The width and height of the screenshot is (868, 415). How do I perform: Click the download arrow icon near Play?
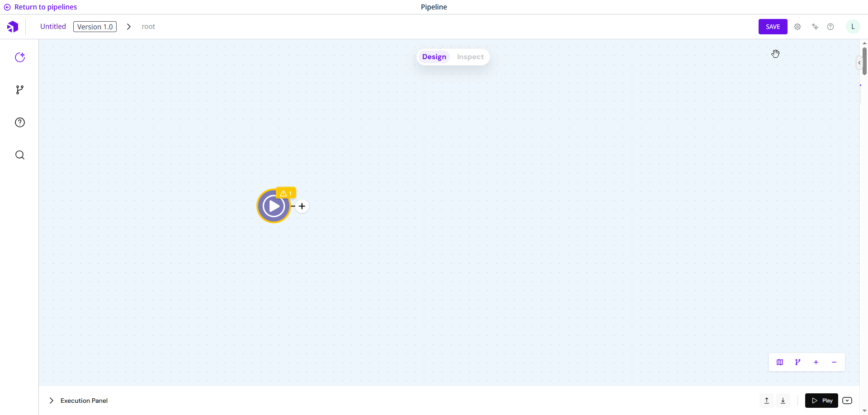(x=783, y=401)
